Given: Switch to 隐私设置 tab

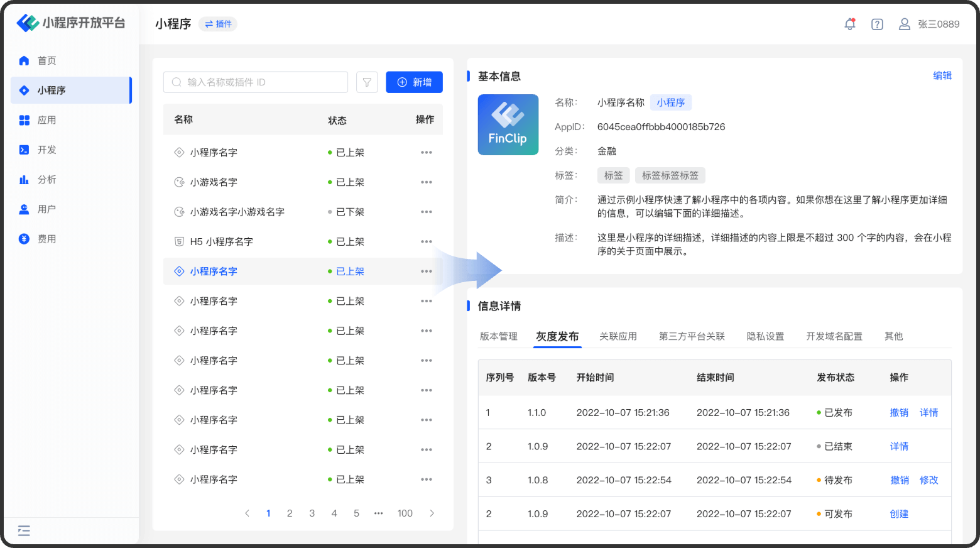Looking at the screenshot, I should 765,337.
